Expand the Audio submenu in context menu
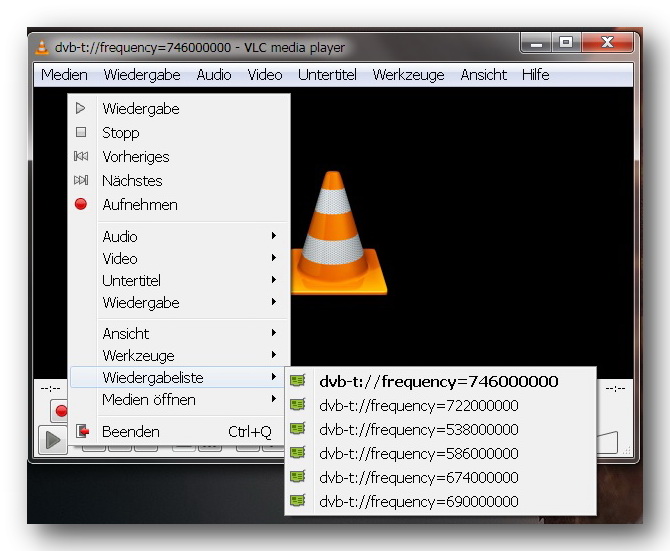Screen dimensions: 670x551 pos(179,236)
